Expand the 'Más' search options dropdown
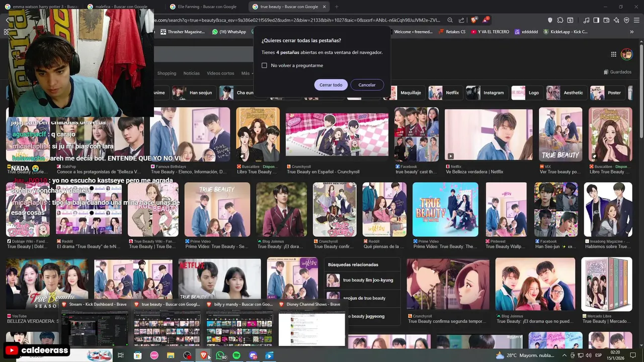This screenshot has height=362, width=644. [247, 73]
